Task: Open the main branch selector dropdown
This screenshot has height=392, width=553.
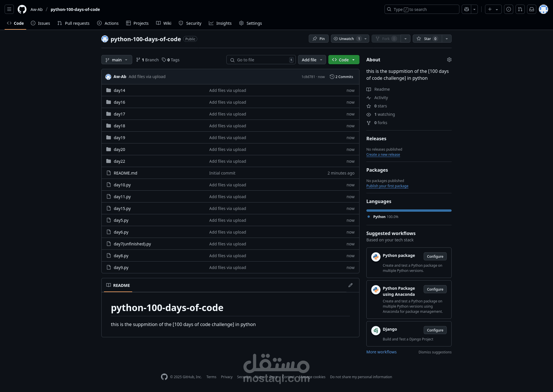Action: click(x=117, y=60)
